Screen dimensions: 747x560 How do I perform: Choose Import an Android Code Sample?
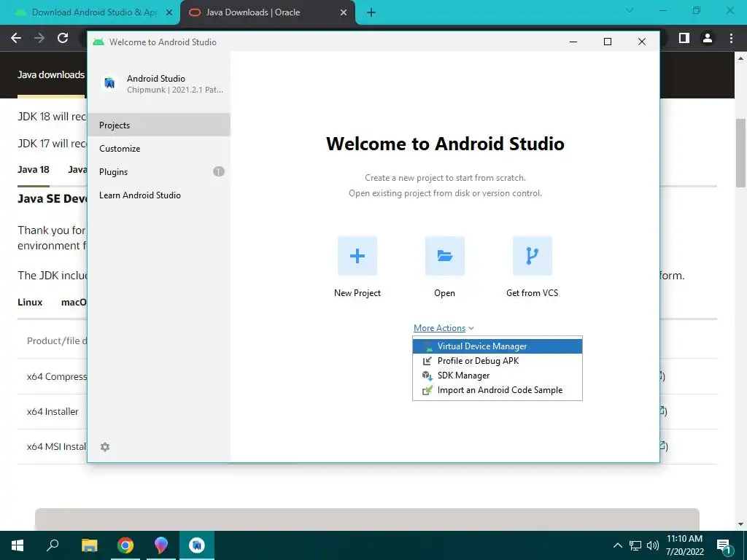click(498, 390)
